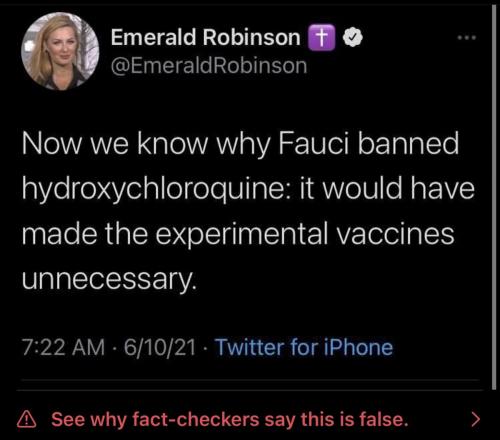Select the tweet text mentioning hydroxychloroquine
The image size is (500, 440).
pyautogui.click(x=248, y=211)
